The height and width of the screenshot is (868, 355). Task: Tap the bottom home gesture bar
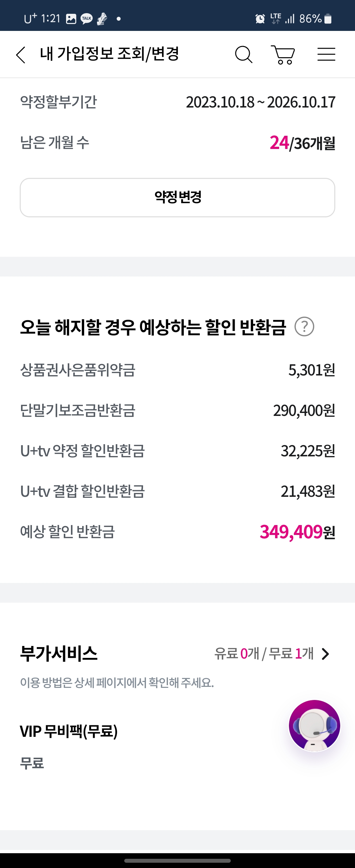(177, 860)
